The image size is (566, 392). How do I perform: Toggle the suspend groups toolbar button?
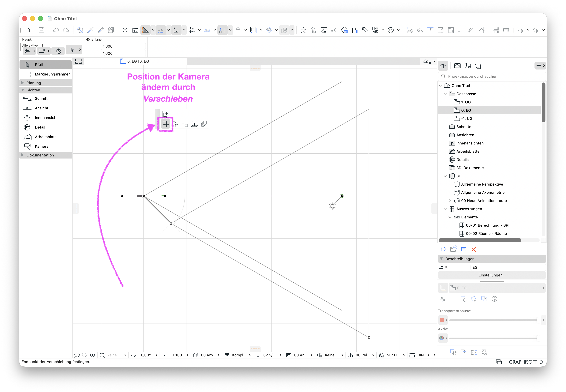click(x=284, y=30)
